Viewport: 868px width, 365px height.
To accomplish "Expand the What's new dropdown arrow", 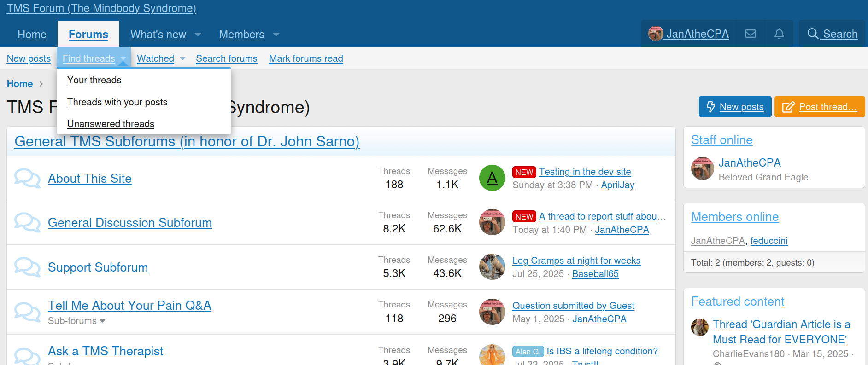I will click(198, 35).
